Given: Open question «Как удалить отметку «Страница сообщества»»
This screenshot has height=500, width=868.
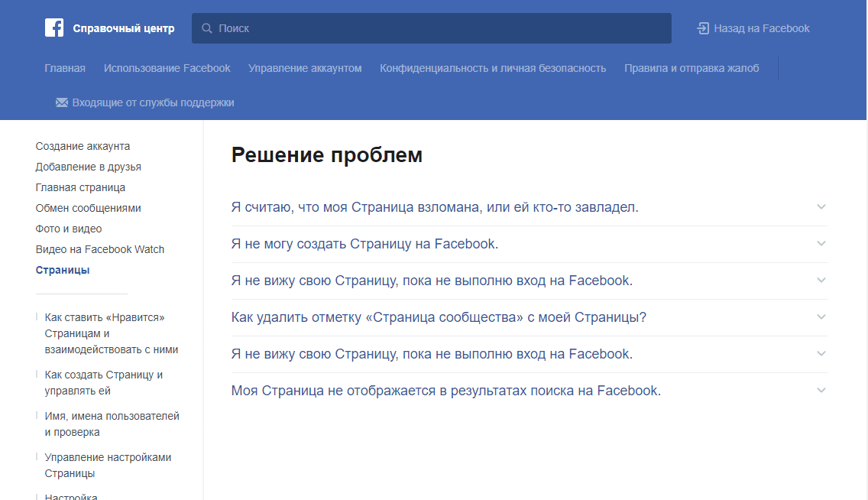Looking at the screenshot, I should (x=439, y=317).
